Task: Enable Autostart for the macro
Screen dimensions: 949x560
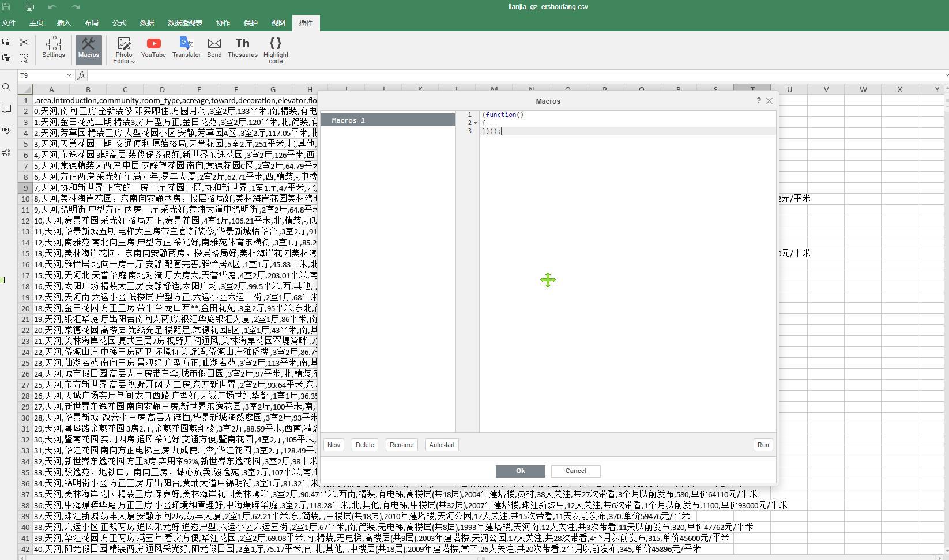Action: coord(441,444)
